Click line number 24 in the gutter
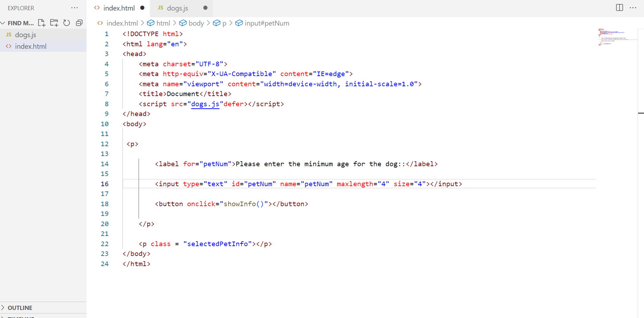Image resolution: width=644 pixels, height=318 pixels. click(104, 264)
